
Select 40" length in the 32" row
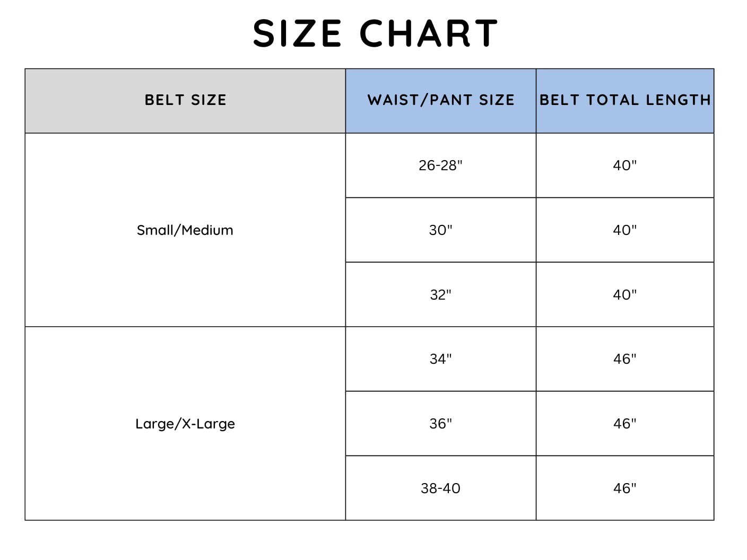click(624, 295)
